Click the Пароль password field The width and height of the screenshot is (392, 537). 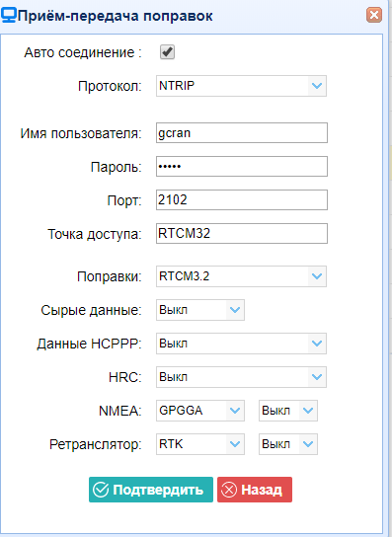pyautogui.click(x=242, y=167)
